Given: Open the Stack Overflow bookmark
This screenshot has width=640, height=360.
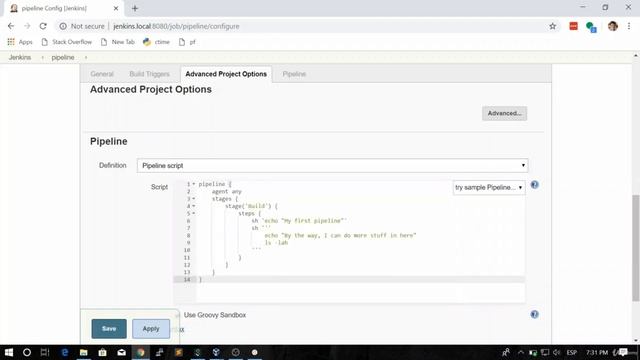Looking at the screenshot, I should click(x=67, y=42).
